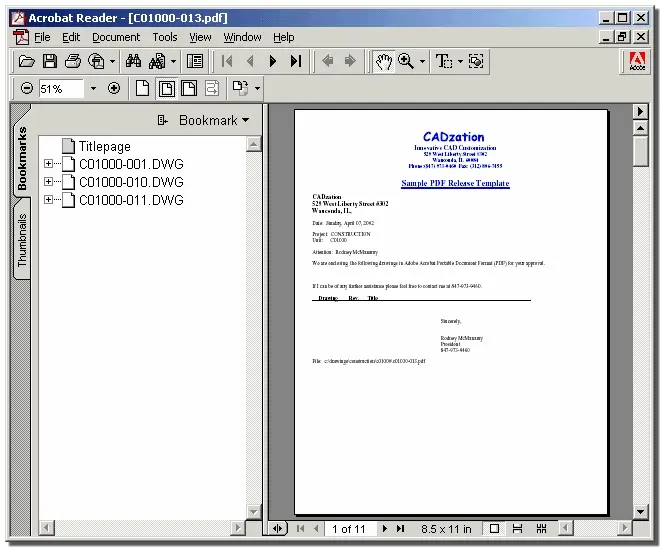The width and height of the screenshot is (660, 547).
Task: Click the Reflow page icon
Action: (212, 88)
